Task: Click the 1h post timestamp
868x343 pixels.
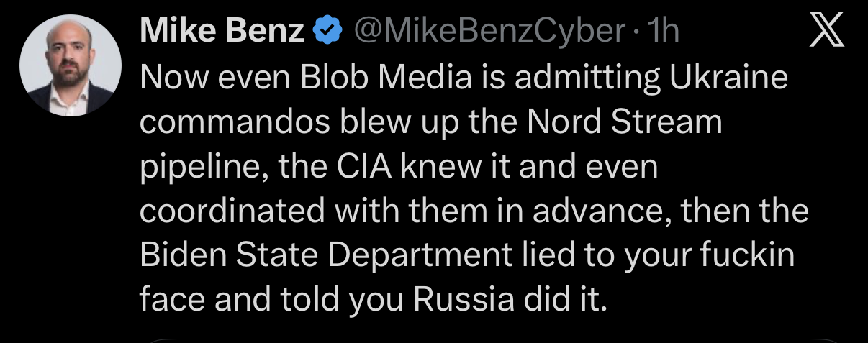Action: [x=664, y=32]
